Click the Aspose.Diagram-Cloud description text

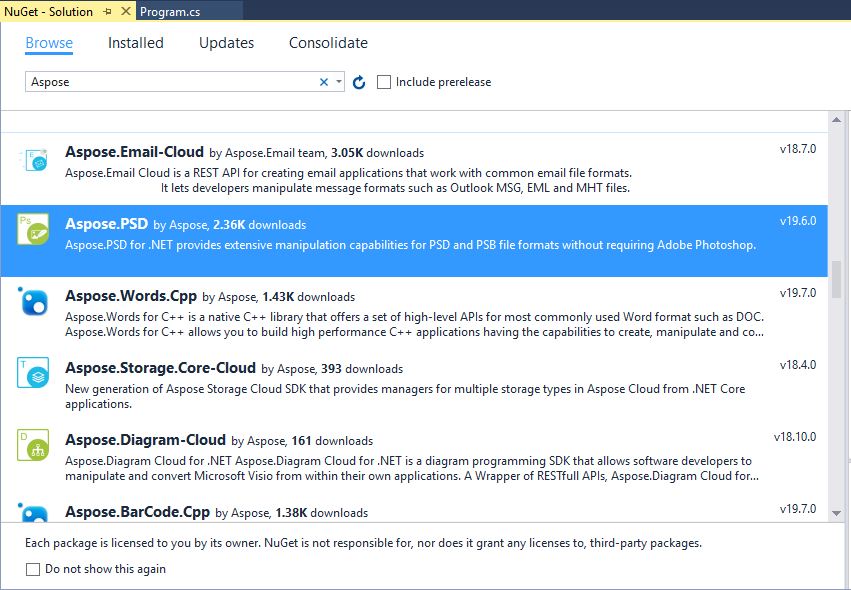[412, 468]
